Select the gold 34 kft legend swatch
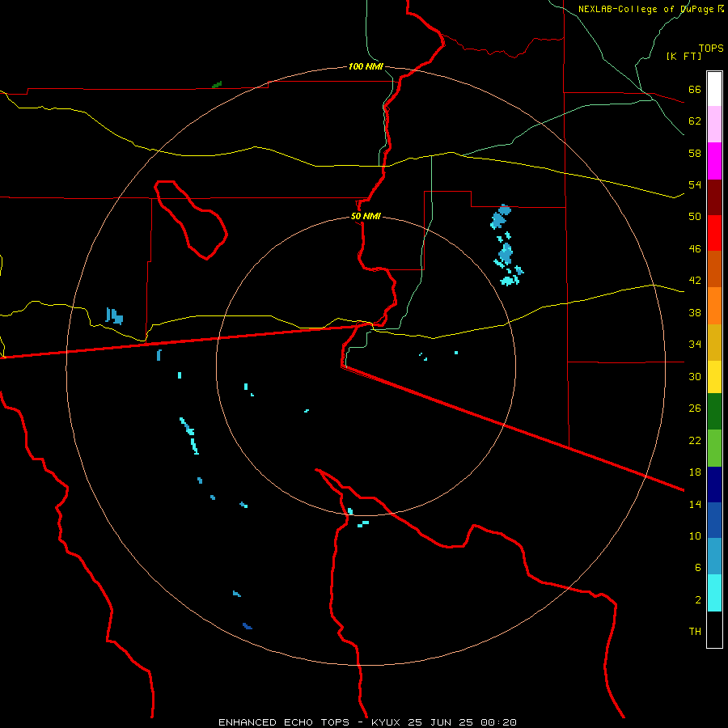 coord(714,342)
